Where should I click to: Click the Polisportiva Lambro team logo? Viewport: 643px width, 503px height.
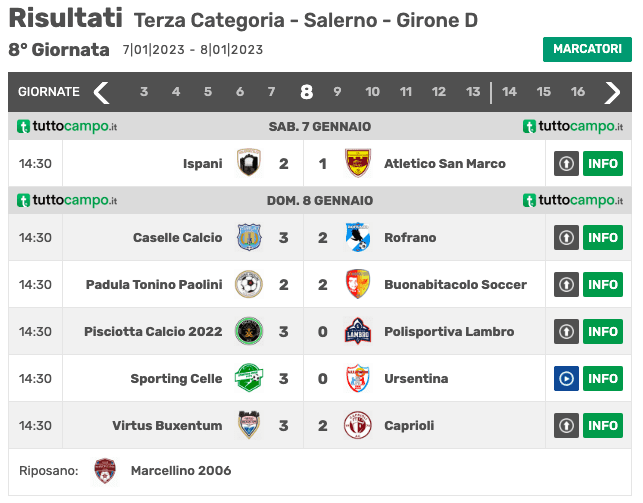click(358, 331)
